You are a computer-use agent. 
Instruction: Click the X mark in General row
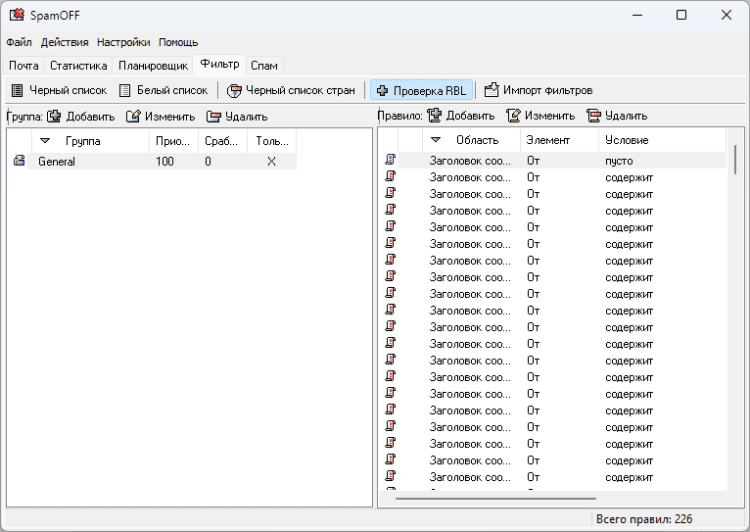(x=271, y=161)
